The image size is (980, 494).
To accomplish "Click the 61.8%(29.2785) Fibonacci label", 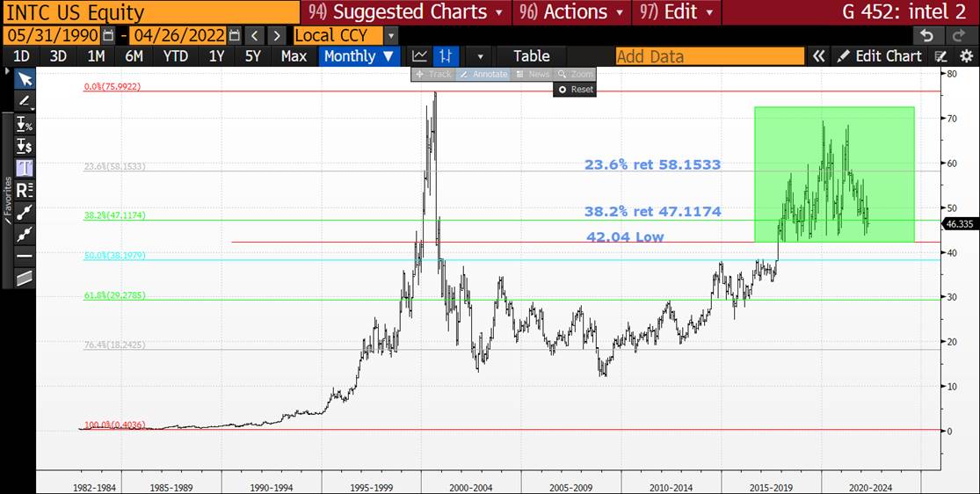I will 115,295.
